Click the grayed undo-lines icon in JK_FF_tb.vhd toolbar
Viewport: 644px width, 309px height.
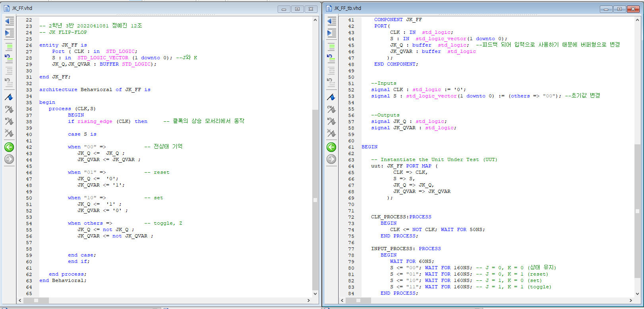point(331,83)
